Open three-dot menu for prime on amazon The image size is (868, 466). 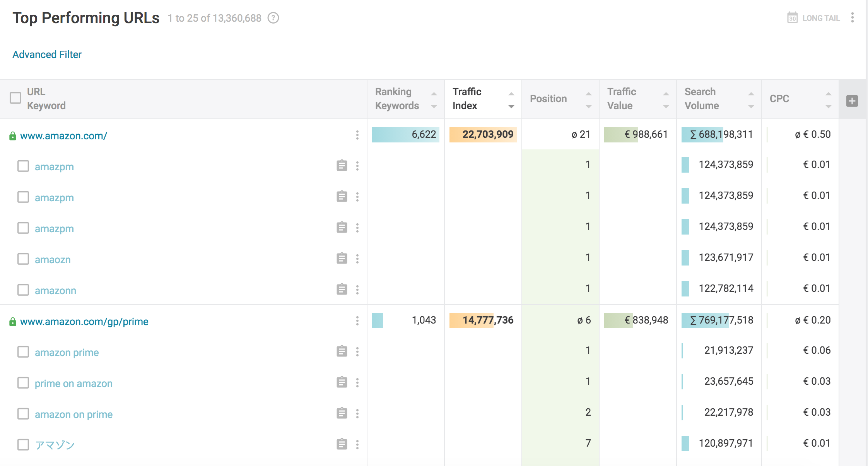pyautogui.click(x=357, y=383)
